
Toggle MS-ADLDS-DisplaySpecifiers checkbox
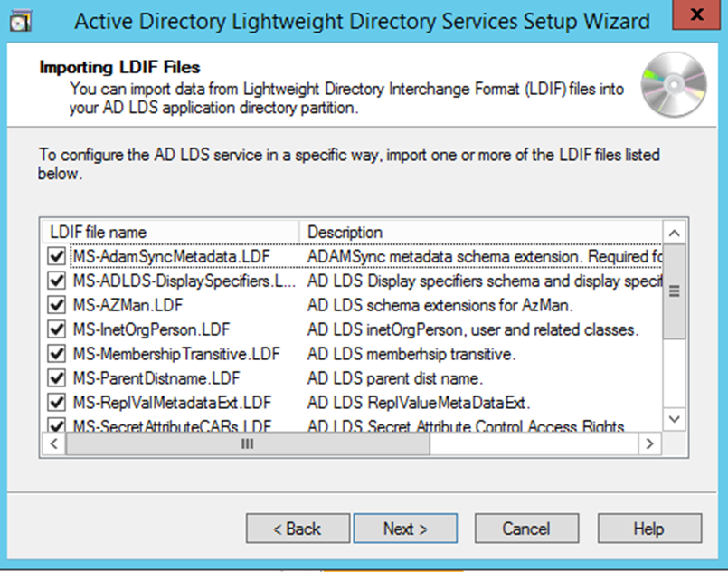click(57, 281)
